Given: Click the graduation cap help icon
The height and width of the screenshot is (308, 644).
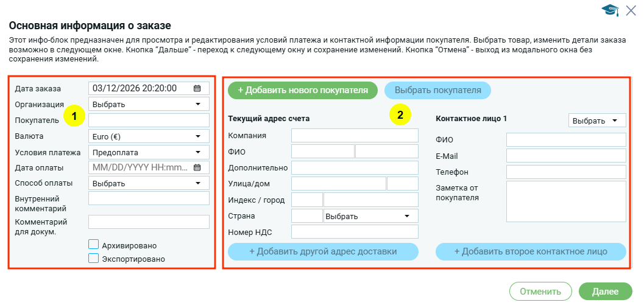Looking at the screenshot, I should [x=610, y=10].
